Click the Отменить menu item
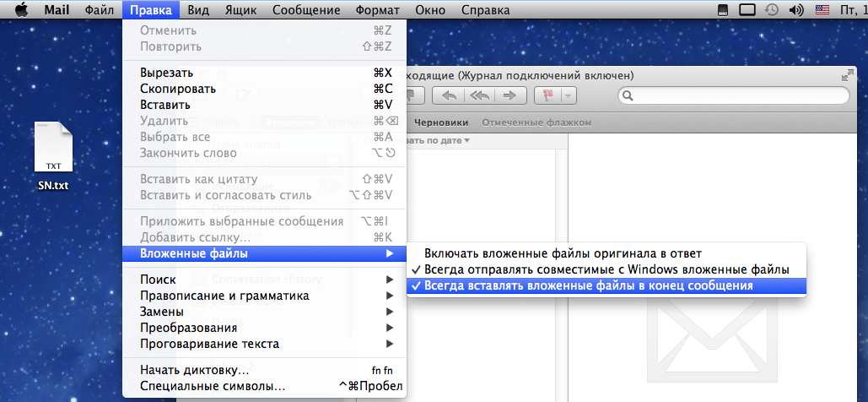This screenshot has width=868, height=402. pos(265,30)
